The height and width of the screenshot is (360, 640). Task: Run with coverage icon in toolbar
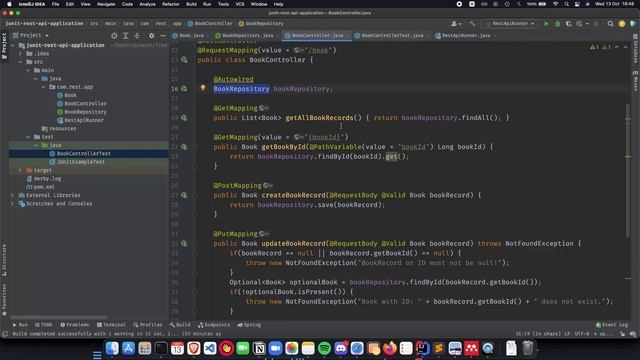coord(569,24)
